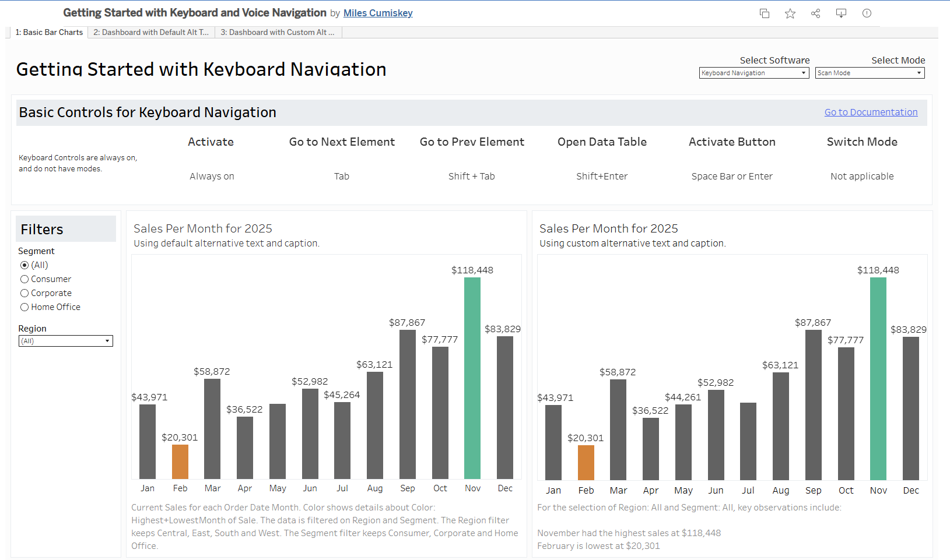
Task: Open the viz details info icon
Action: tap(867, 13)
